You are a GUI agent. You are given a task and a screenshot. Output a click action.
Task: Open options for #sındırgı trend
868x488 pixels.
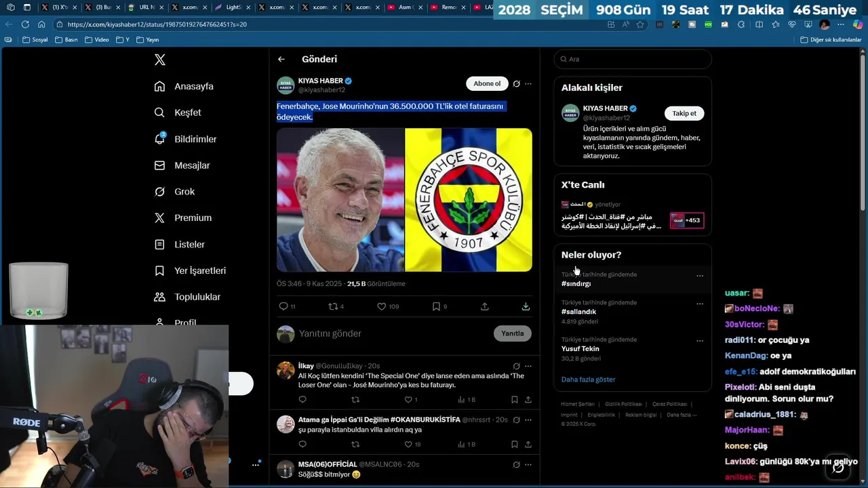tap(700, 276)
